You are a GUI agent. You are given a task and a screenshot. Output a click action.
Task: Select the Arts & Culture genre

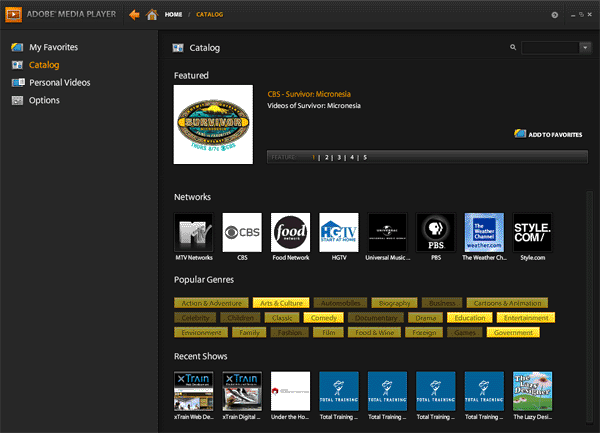(x=281, y=303)
